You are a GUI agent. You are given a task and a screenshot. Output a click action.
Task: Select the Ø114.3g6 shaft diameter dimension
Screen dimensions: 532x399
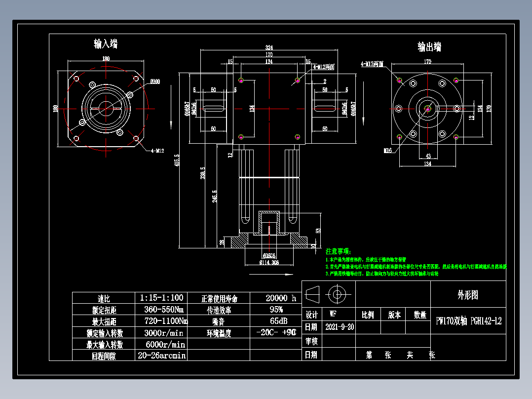[x=269, y=262]
